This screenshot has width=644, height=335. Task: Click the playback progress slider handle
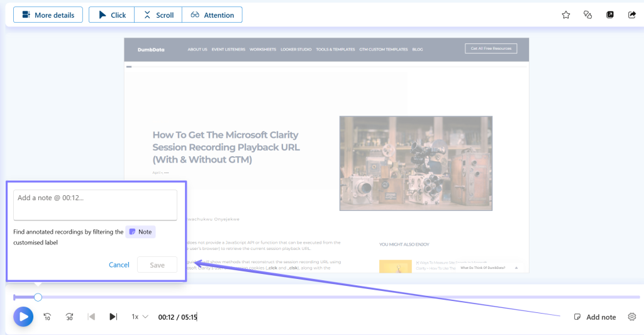click(38, 297)
